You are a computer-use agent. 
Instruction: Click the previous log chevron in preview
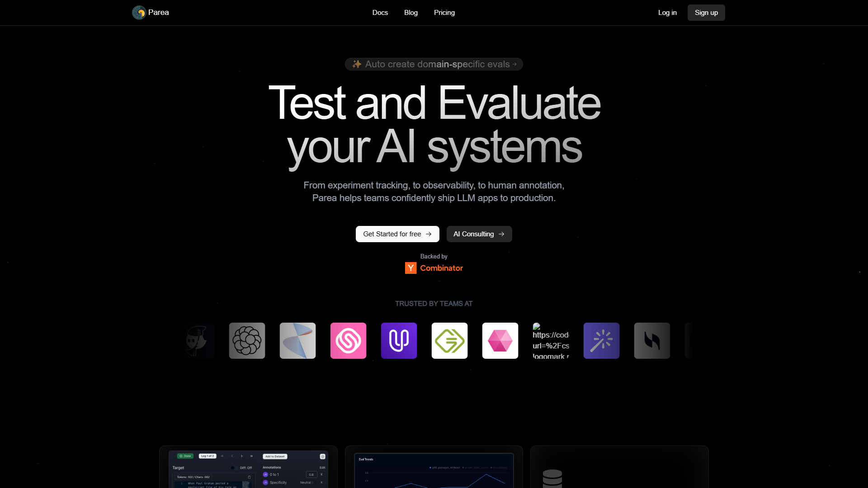(232, 456)
